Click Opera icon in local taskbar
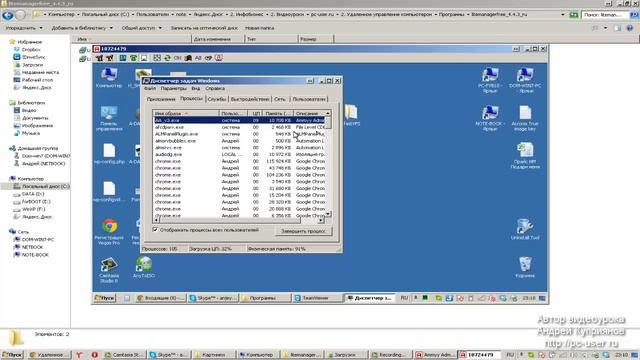This screenshot has width=640, height=360. click(x=94, y=355)
